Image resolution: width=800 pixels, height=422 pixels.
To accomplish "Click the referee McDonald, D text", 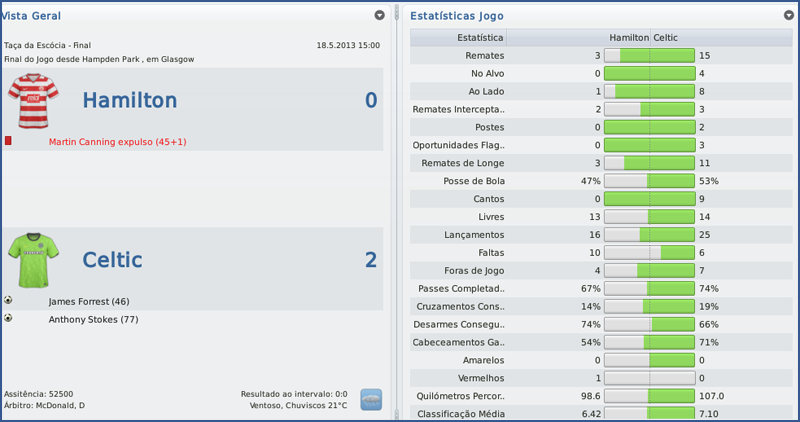I will click(x=44, y=405).
